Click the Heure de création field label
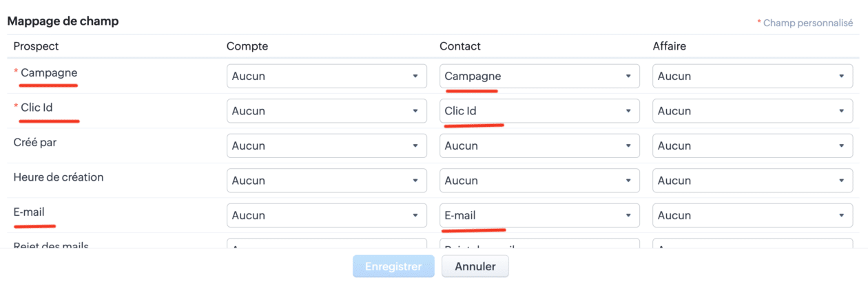Viewport: 868px width, 282px height. 59,177
